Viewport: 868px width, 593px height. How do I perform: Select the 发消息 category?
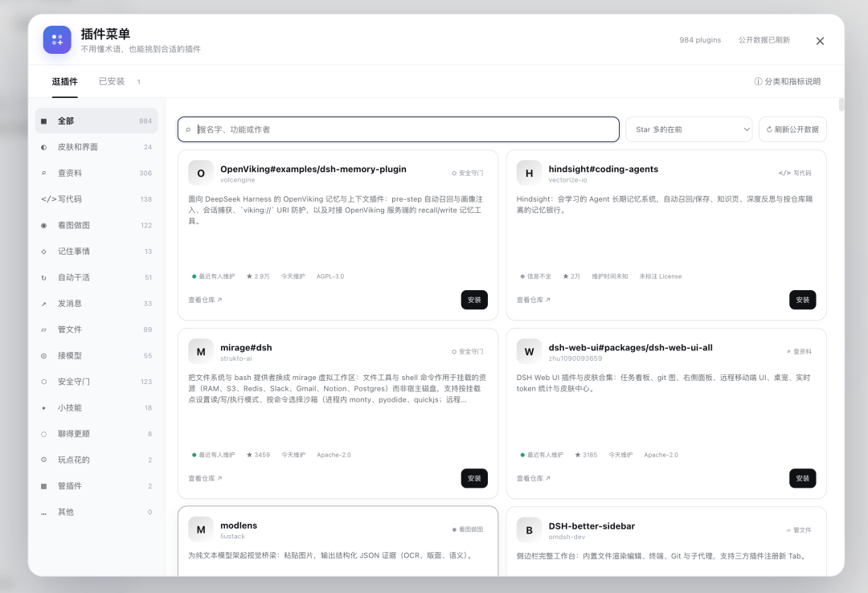(x=96, y=303)
